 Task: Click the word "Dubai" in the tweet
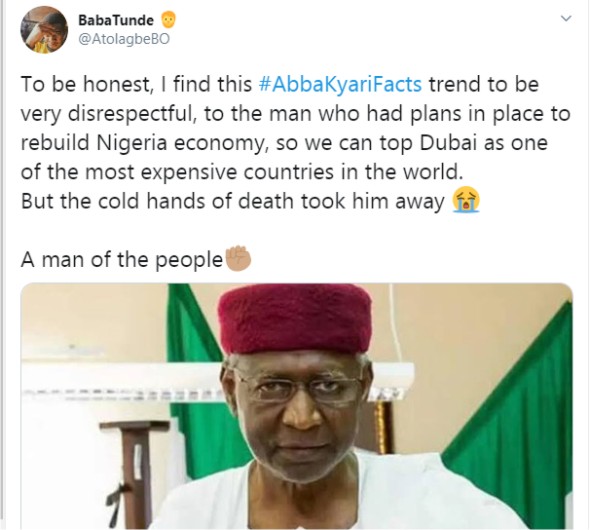pos(448,143)
